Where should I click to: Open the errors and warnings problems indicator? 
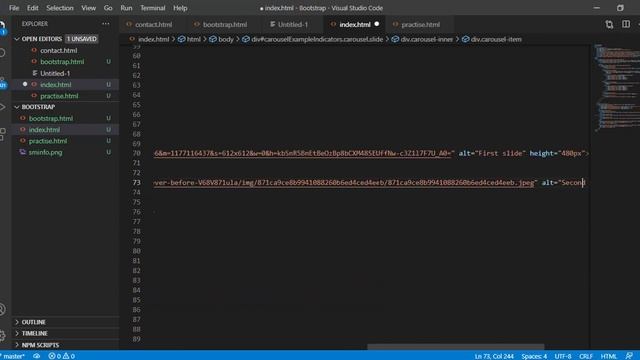coord(62,356)
